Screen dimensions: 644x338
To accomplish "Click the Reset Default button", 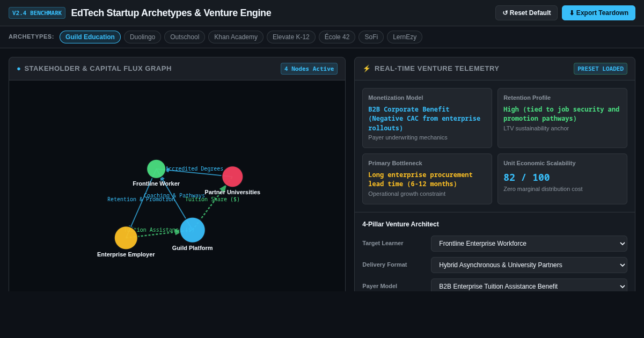I will pos(526,13).
